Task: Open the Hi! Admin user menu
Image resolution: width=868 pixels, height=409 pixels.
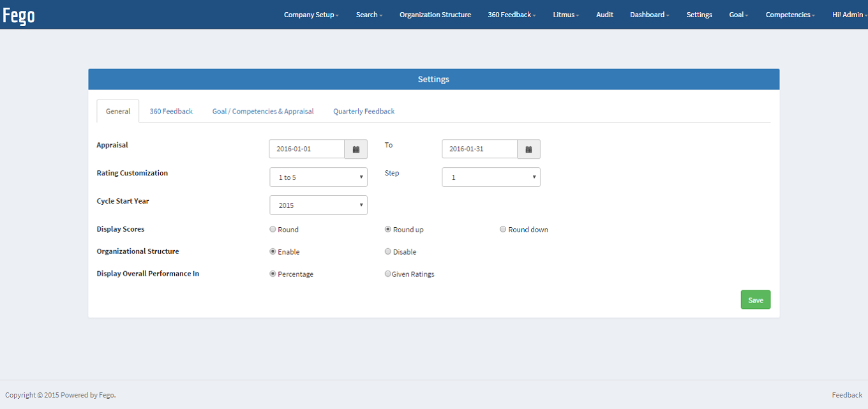Action: pos(849,15)
